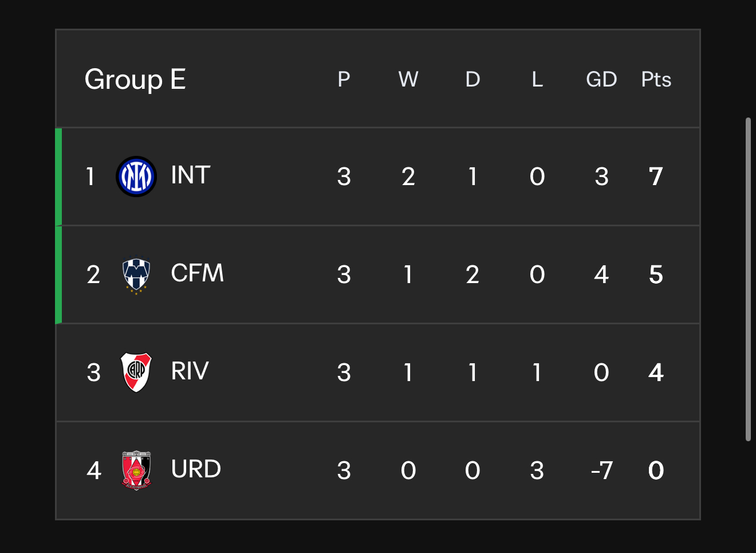Select the Pts column header

pos(656,80)
